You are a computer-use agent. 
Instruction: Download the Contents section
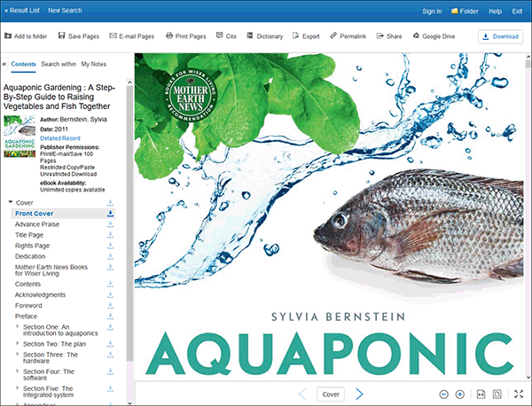110,285
